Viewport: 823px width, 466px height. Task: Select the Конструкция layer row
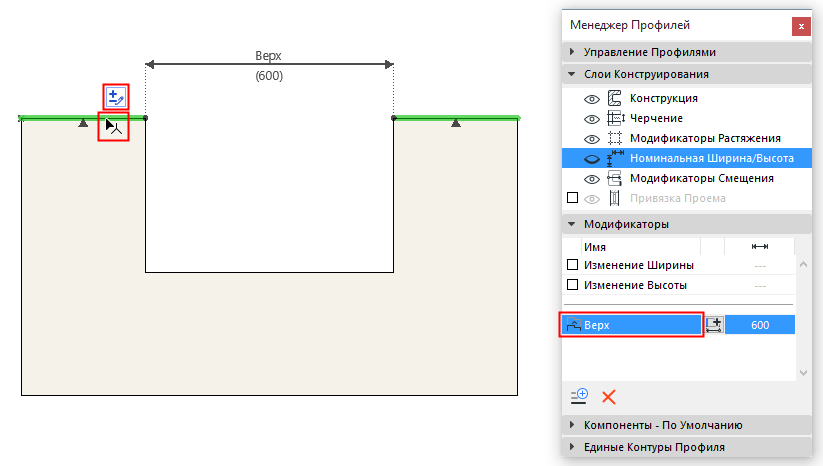(x=687, y=98)
